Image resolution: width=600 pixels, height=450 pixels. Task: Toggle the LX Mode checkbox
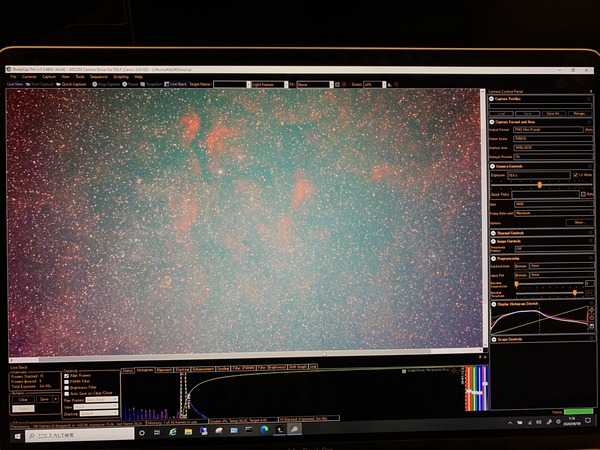coord(576,175)
